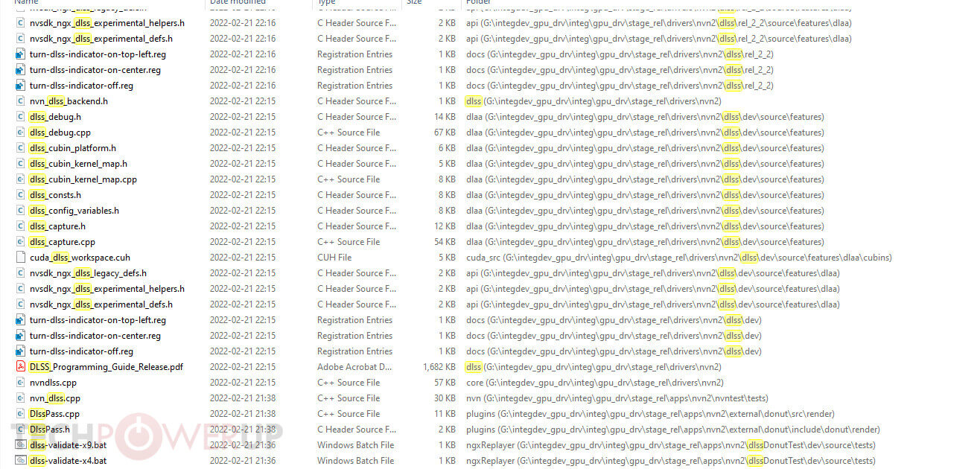Click the C++ file icon of dlss_debug.cpp
The image size is (980, 469).
click(21, 133)
